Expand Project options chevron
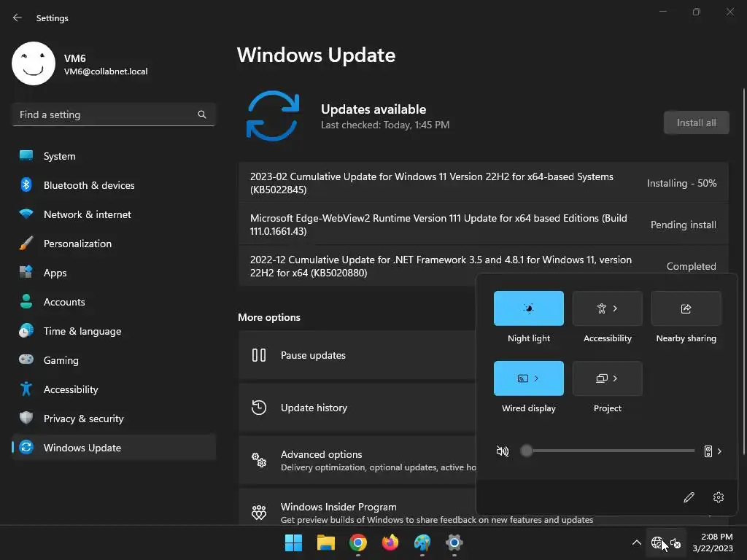 point(616,378)
